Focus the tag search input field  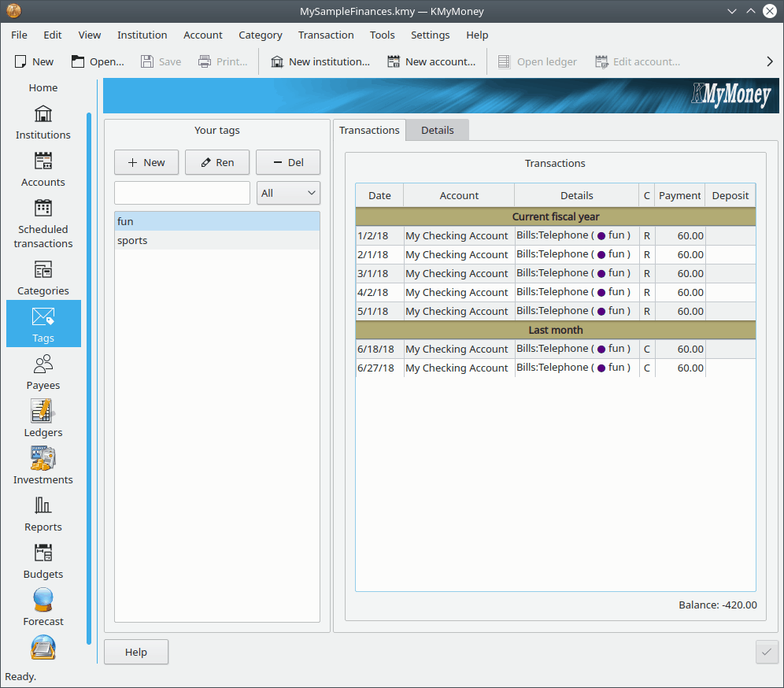[182, 193]
